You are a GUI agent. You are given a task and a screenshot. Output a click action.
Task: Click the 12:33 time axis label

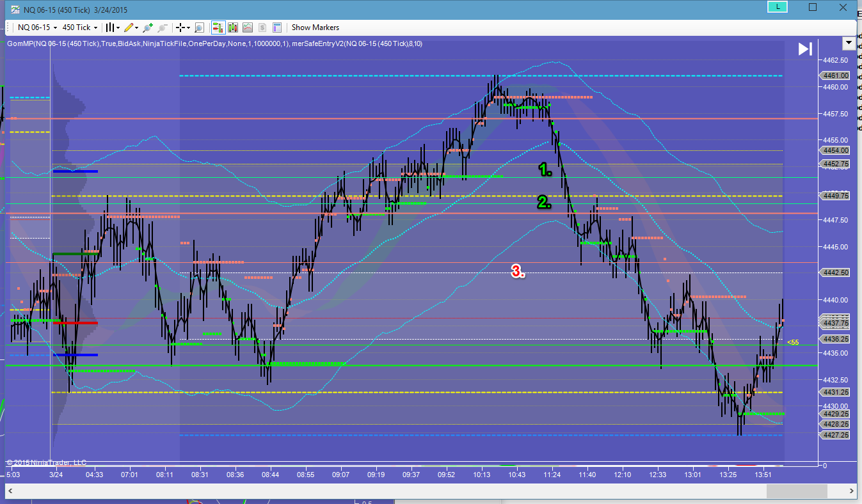657,475
